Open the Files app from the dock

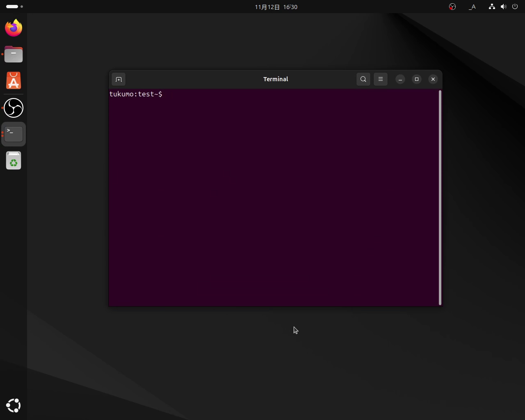coord(13,54)
